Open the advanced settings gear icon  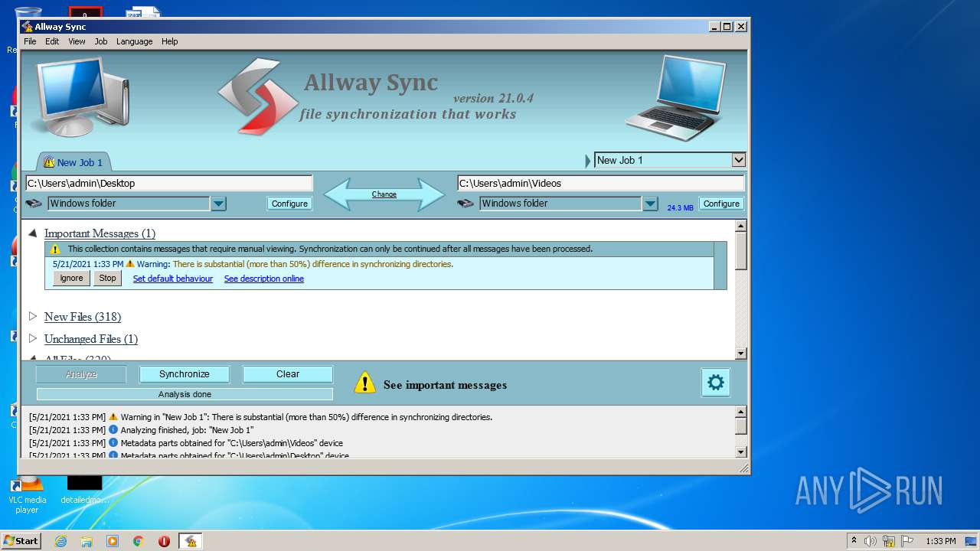click(x=715, y=382)
